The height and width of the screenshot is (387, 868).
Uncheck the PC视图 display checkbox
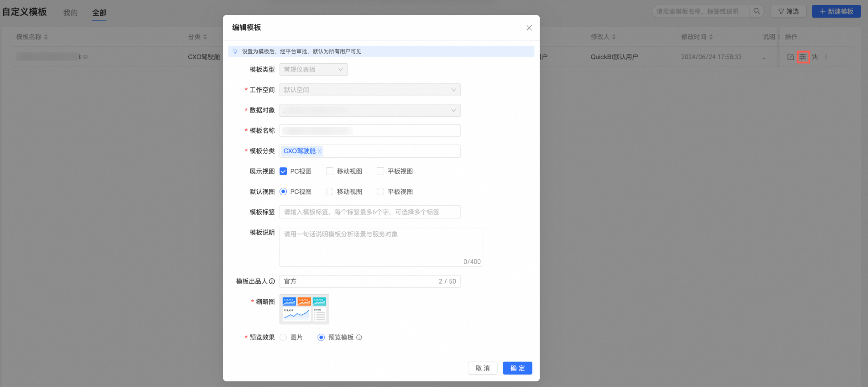(283, 171)
